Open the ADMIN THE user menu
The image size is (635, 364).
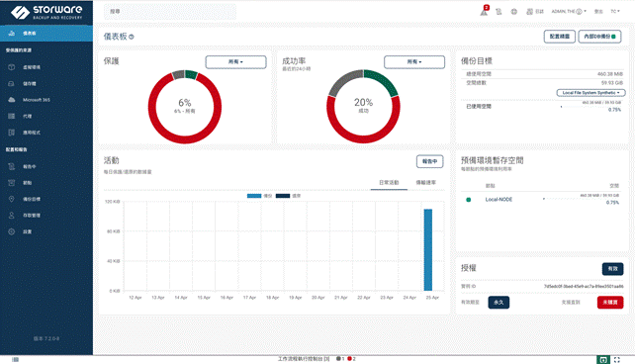tap(569, 12)
